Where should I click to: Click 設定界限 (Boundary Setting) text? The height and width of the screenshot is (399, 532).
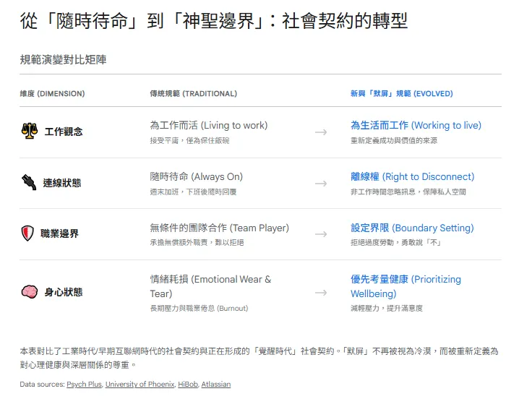tap(412, 228)
